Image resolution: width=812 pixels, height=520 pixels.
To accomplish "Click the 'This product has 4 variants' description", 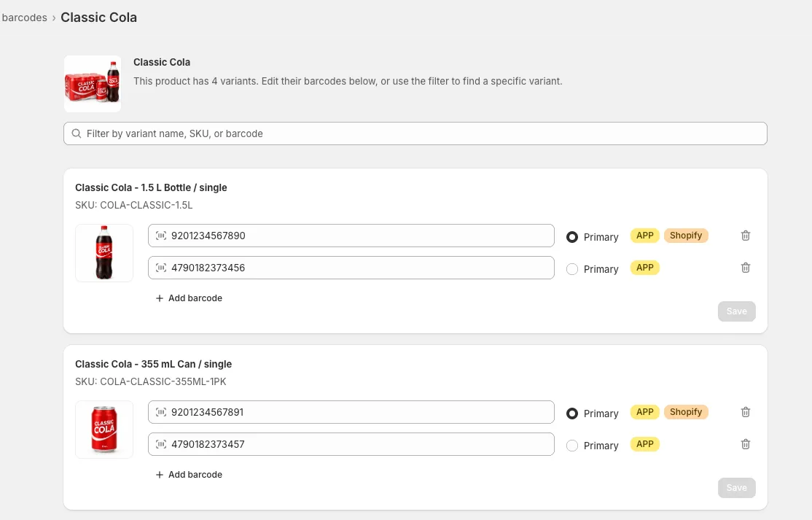I will [348, 81].
